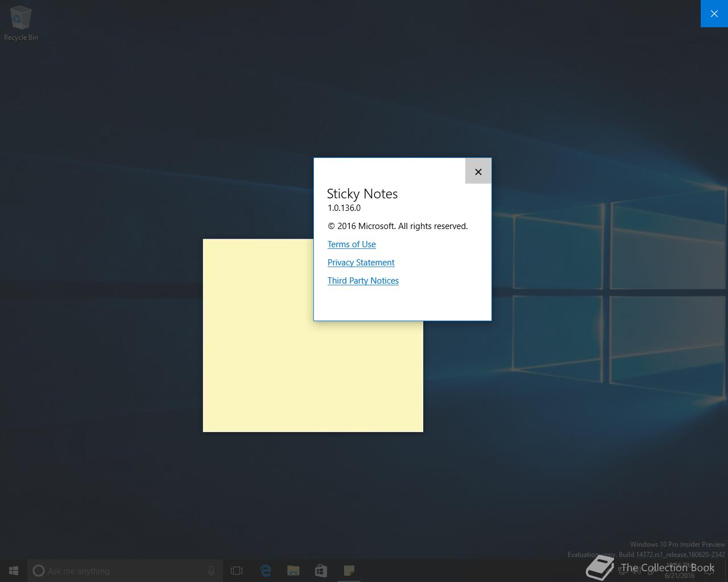Open Task View on the taskbar
This screenshot has width=728, height=582.
point(237,571)
